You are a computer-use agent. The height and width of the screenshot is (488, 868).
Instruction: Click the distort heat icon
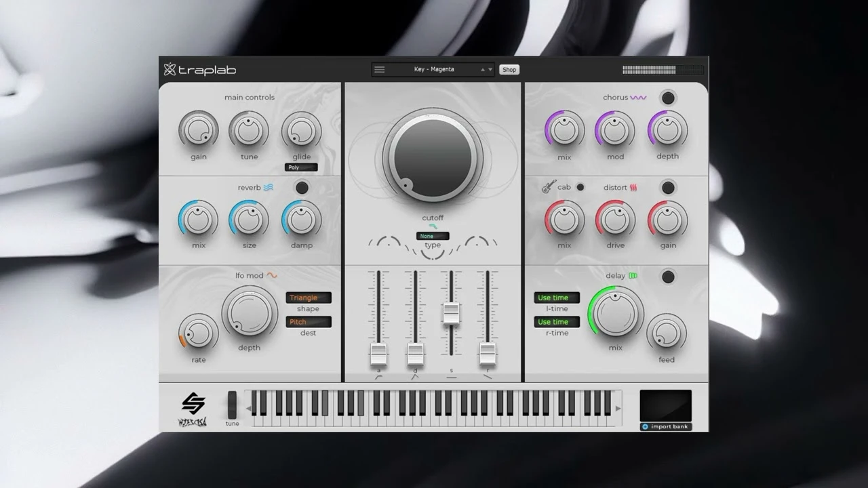click(x=633, y=188)
